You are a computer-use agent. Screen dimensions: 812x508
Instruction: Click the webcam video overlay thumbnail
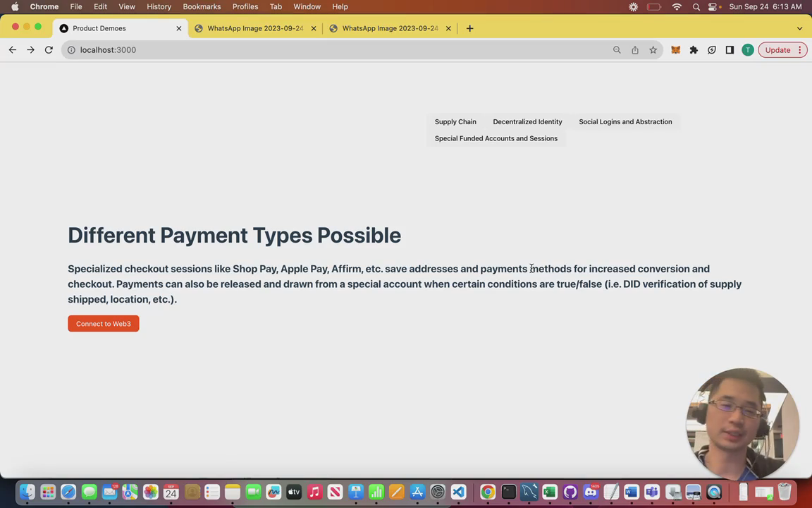coord(742,424)
